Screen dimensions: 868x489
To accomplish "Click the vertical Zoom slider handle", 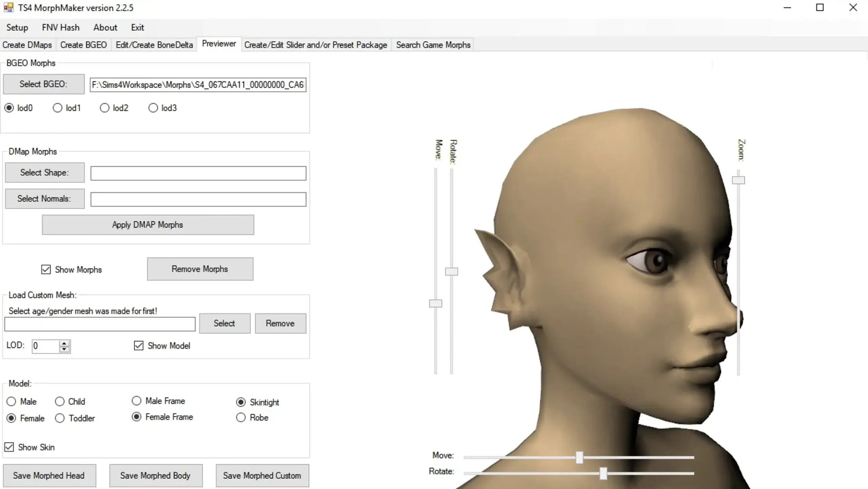I will click(x=738, y=180).
